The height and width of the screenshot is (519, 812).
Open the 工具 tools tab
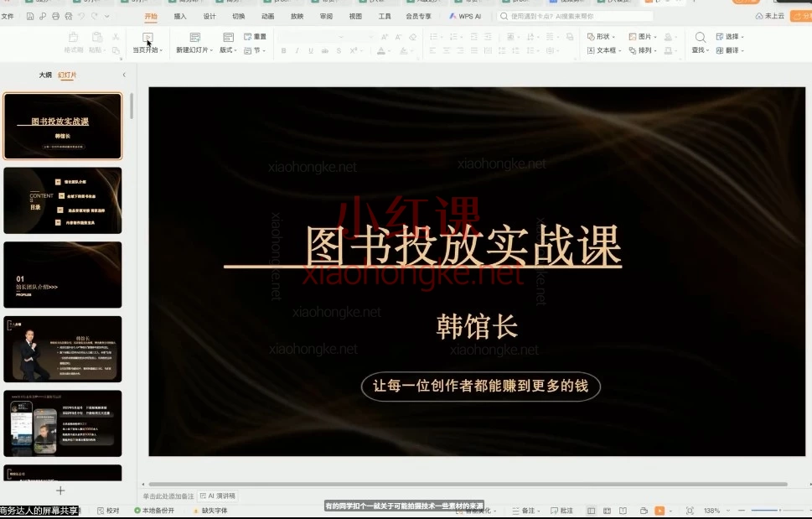tap(385, 17)
